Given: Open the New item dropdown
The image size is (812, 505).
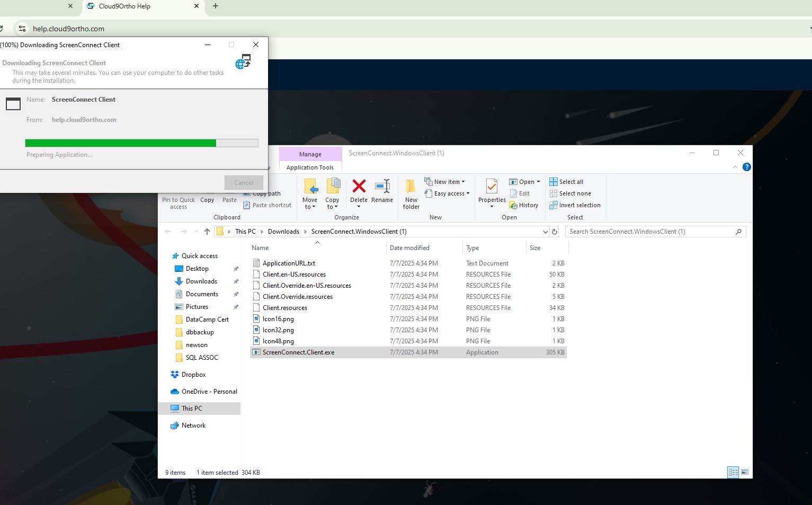Looking at the screenshot, I should click(445, 182).
